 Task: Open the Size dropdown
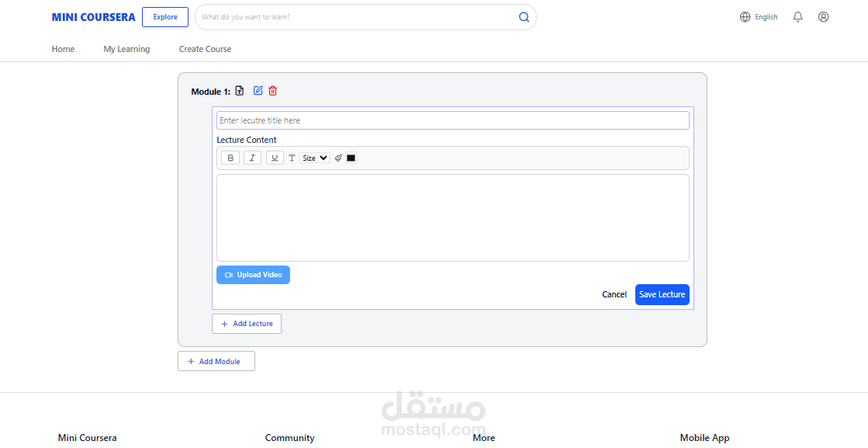click(314, 158)
